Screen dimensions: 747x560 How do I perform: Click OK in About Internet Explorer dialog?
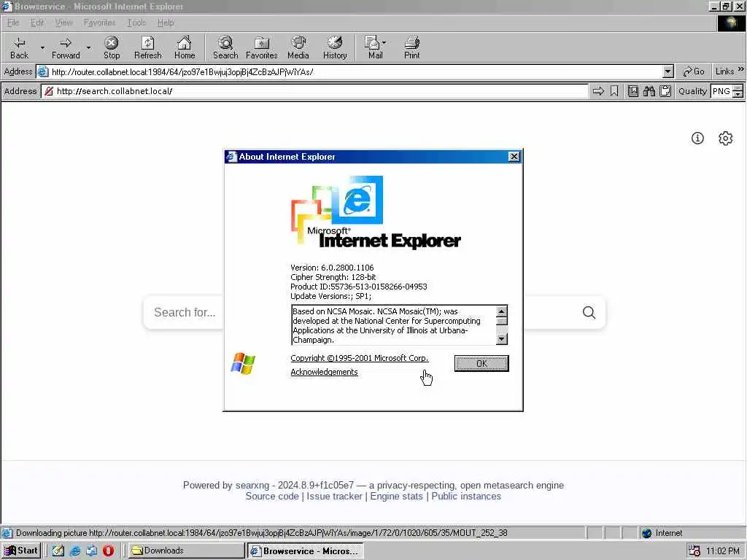pos(481,363)
